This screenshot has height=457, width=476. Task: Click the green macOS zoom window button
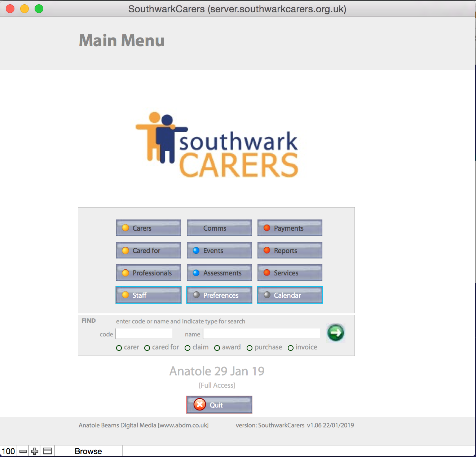pos(39,9)
